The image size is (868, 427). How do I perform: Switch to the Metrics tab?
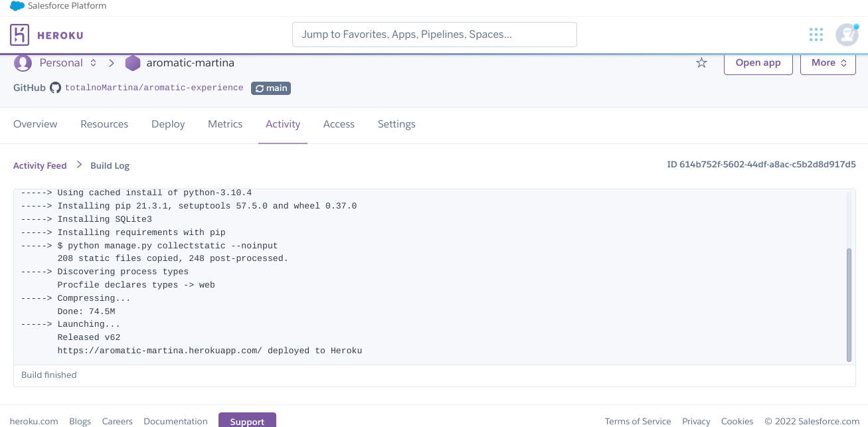pos(225,124)
